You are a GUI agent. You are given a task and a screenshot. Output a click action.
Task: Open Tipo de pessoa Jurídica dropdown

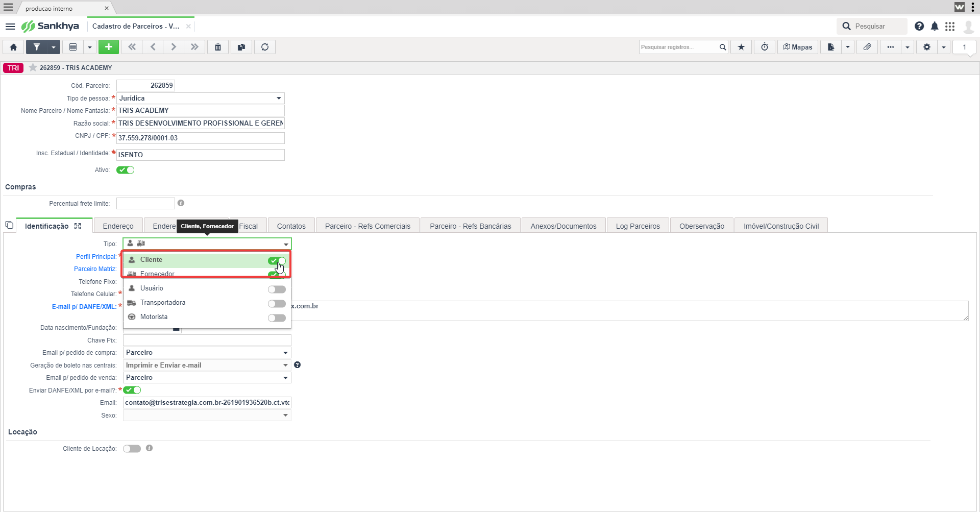click(201, 98)
